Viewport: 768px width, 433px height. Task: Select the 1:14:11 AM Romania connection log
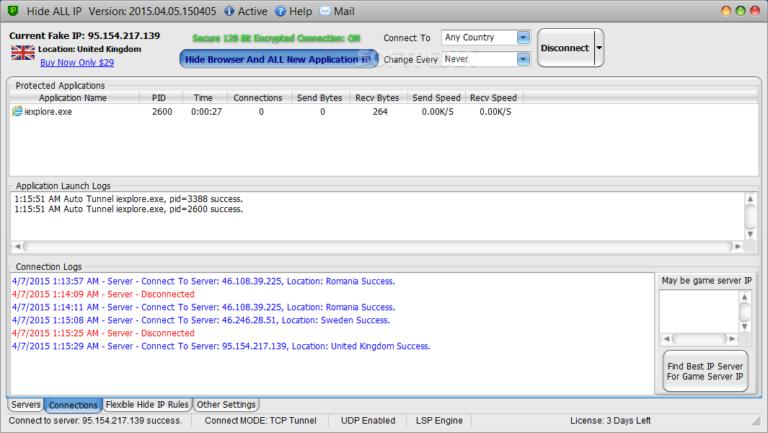[203, 307]
